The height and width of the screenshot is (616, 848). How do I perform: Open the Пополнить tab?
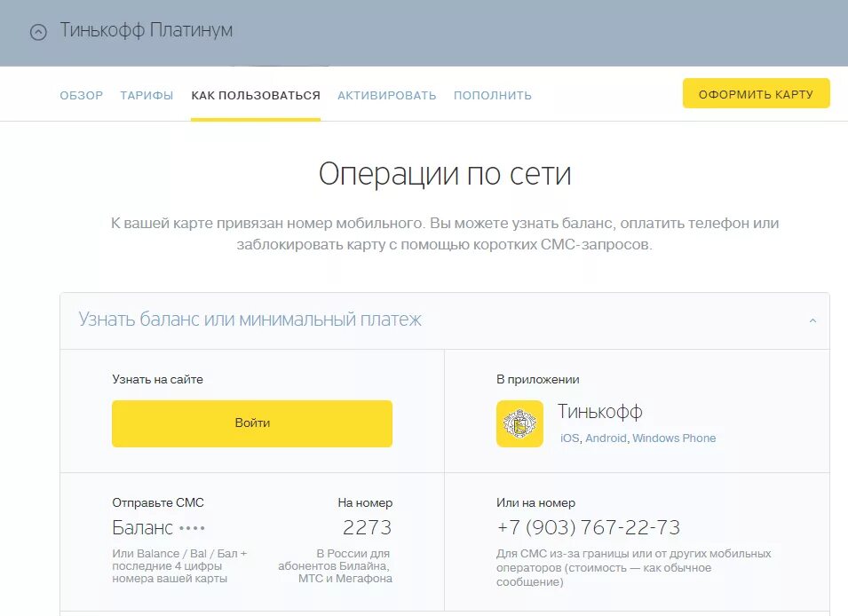pyautogui.click(x=493, y=96)
